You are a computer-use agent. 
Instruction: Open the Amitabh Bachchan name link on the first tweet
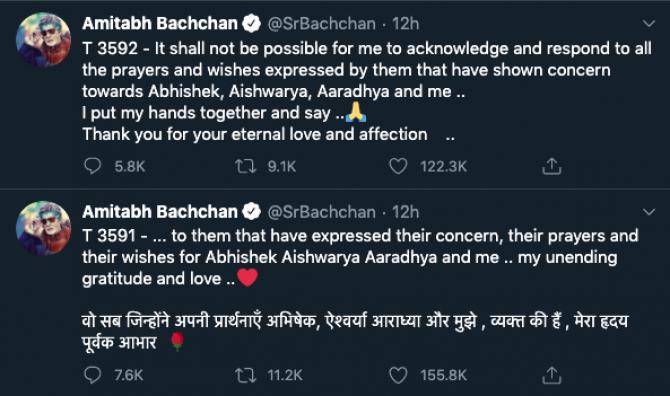[x=159, y=23]
